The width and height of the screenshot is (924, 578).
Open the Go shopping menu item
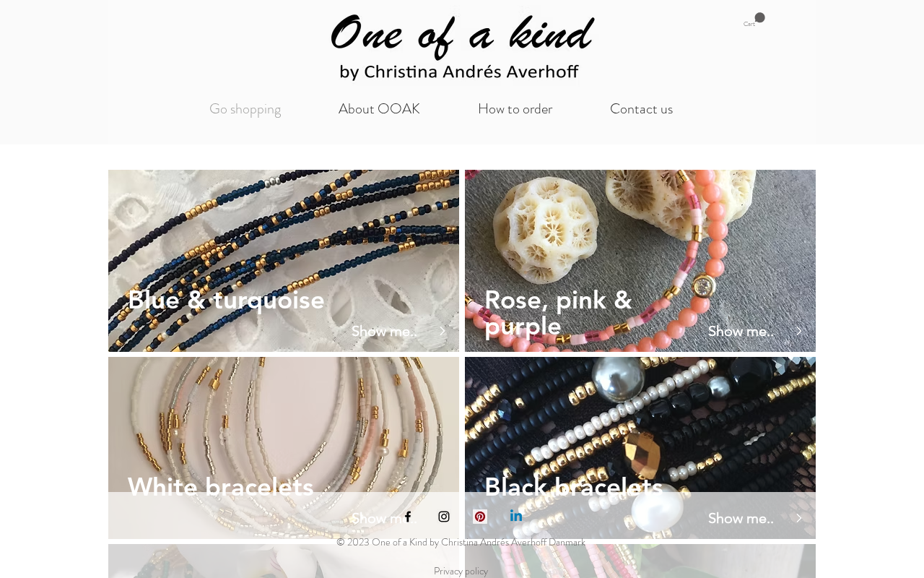point(245,109)
